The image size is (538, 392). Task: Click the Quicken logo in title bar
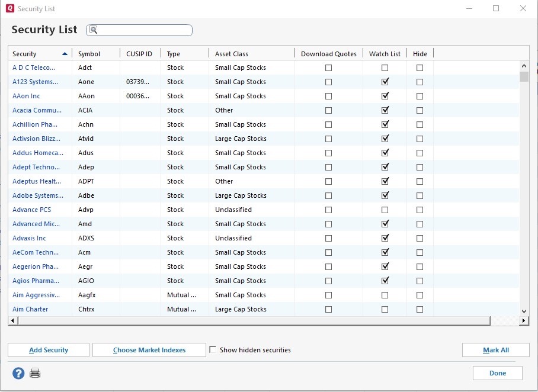coord(9,8)
